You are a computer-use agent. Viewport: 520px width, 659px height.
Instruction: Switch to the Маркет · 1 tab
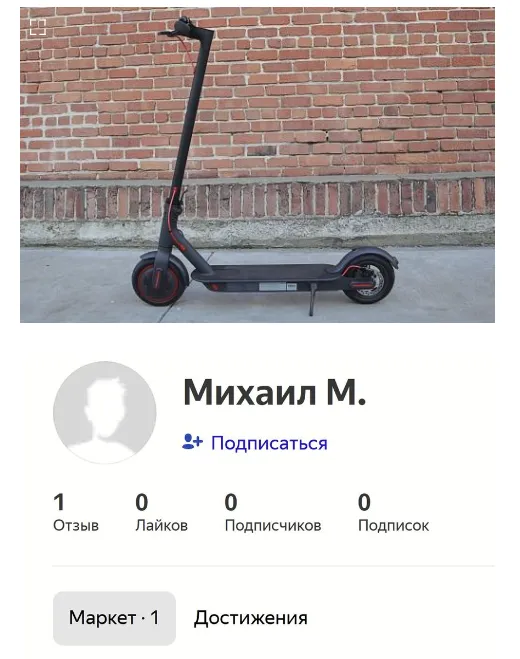(114, 618)
